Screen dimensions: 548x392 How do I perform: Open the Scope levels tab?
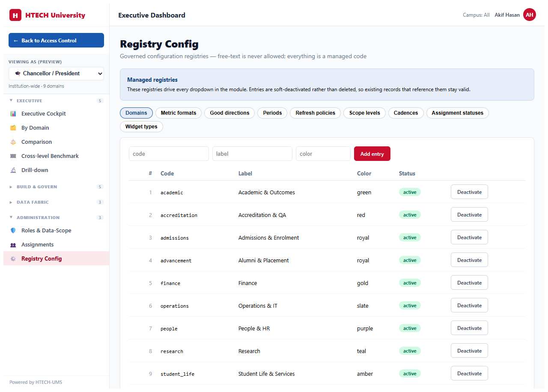click(365, 113)
